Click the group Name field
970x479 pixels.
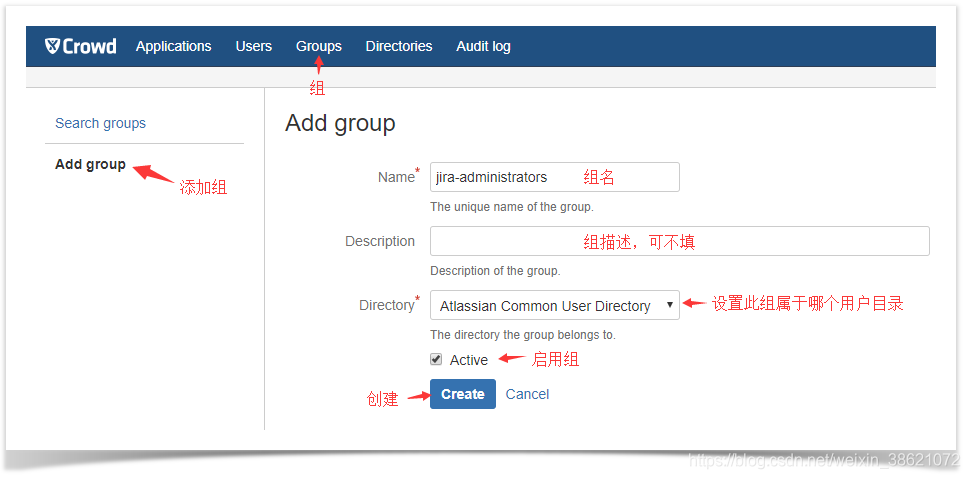(x=555, y=177)
